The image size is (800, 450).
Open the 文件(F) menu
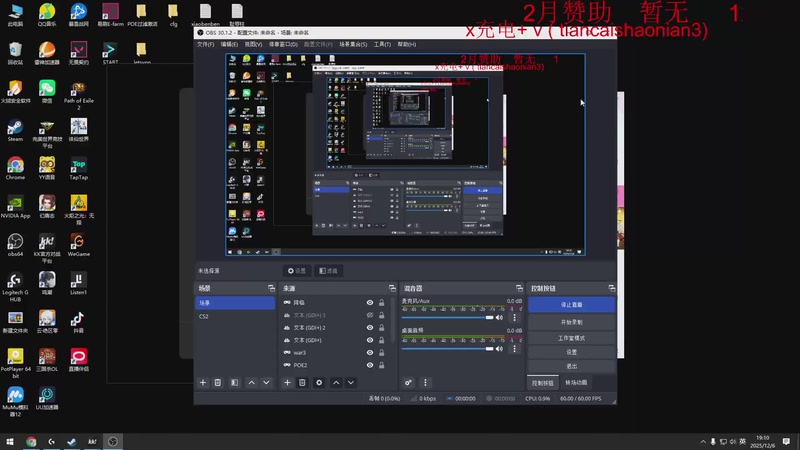pos(206,44)
